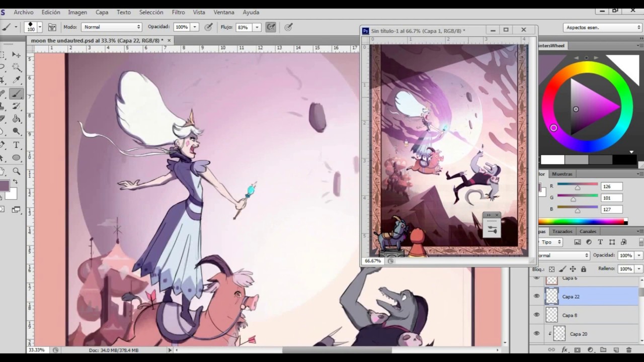Switch to the Trazados tab
Image resolution: width=644 pixels, height=362 pixels.
pos(562,231)
